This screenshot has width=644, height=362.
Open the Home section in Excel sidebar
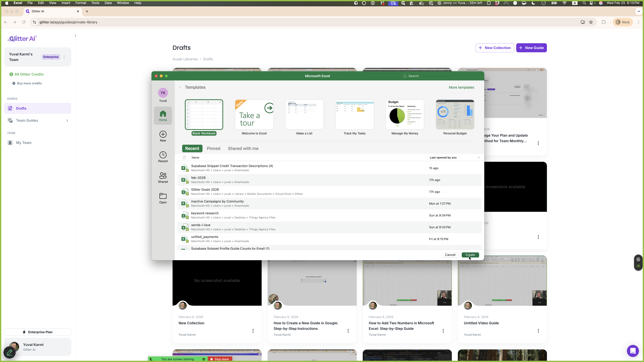click(x=163, y=116)
